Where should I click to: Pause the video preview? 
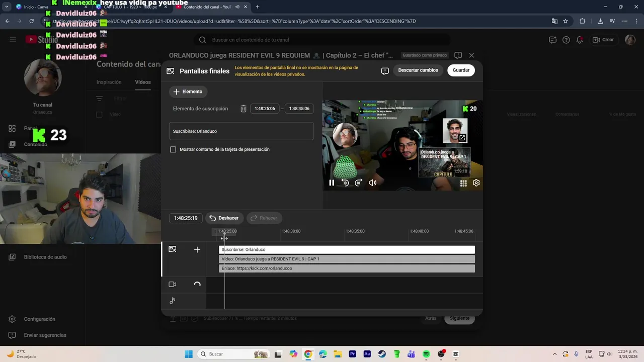click(x=332, y=183)
